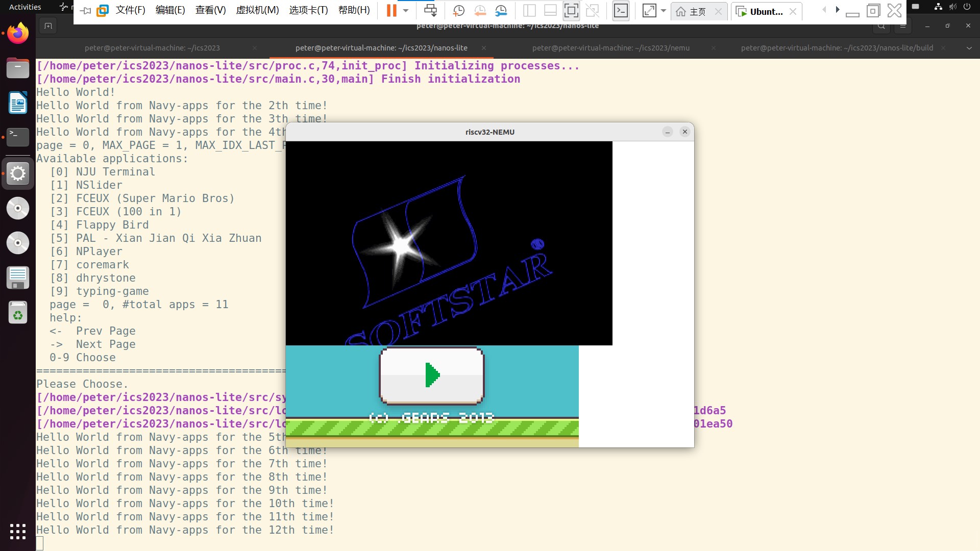
Task: Click the send Ctrl+Alt+Del toolbar icon
Action: click(430, 11)
